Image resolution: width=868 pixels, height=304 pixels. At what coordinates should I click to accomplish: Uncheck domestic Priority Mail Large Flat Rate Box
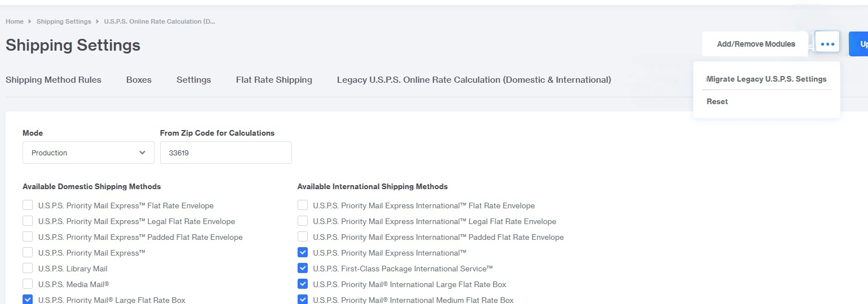(x=28, y=299)
